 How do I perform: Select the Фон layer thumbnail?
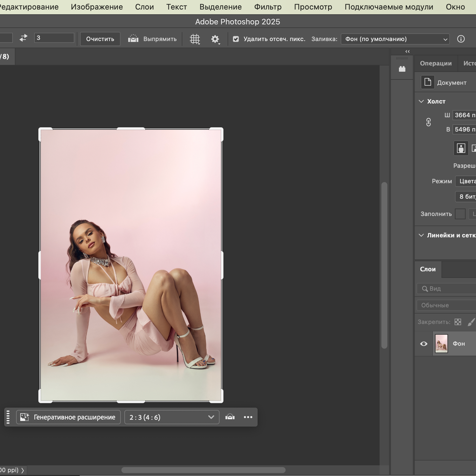coord(441,344)
